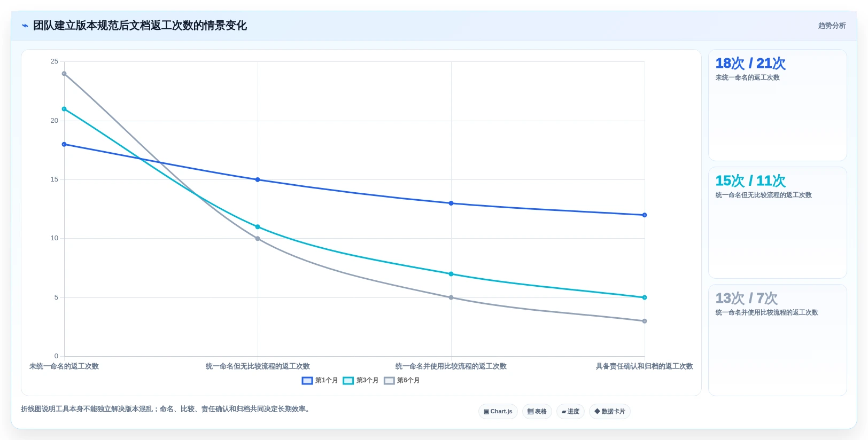Click the 趋势分析 label in the header
This screenshot has width=868, height=440.
(832, 26)
